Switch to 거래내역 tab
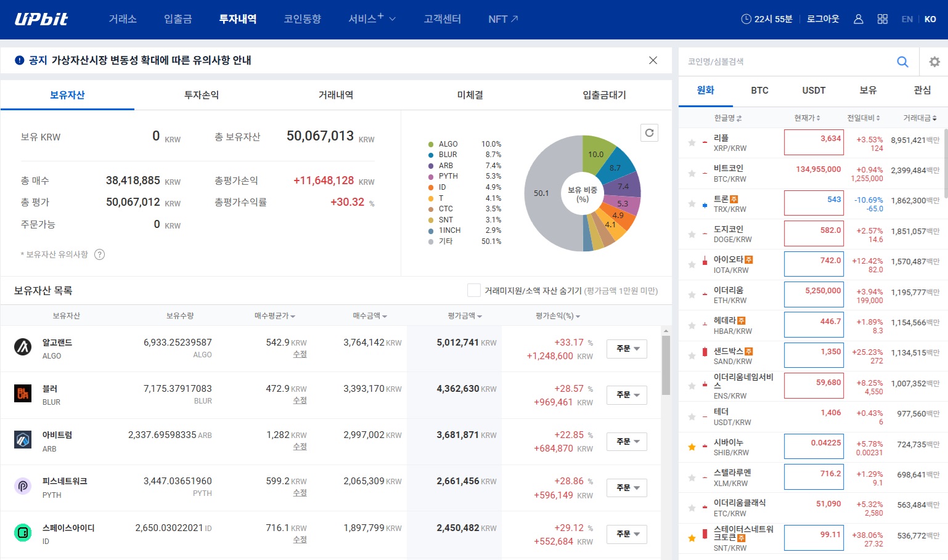Viewport: 948px width, 560px height. pyautogui.click(x=336, y=95)
